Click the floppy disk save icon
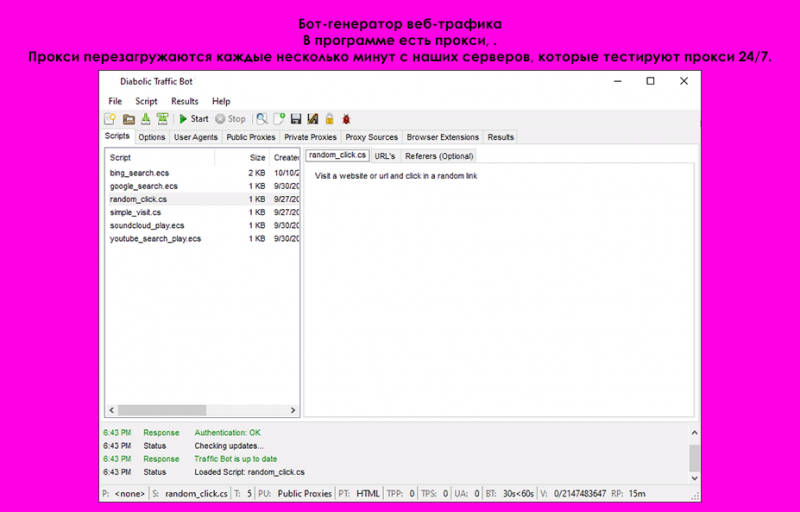800x512 pixels. tap(296, 119)
